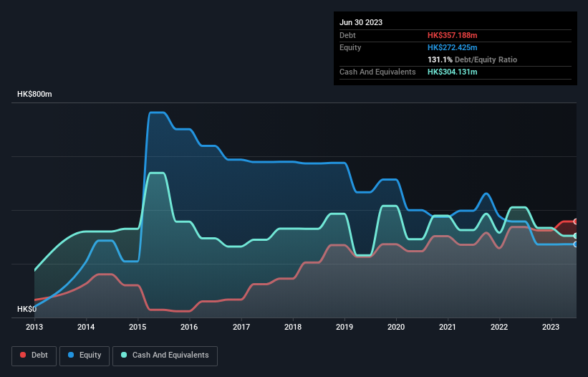Select the 2018 x-axis label
Screen dimensions: 588x377
coord(293,327)
